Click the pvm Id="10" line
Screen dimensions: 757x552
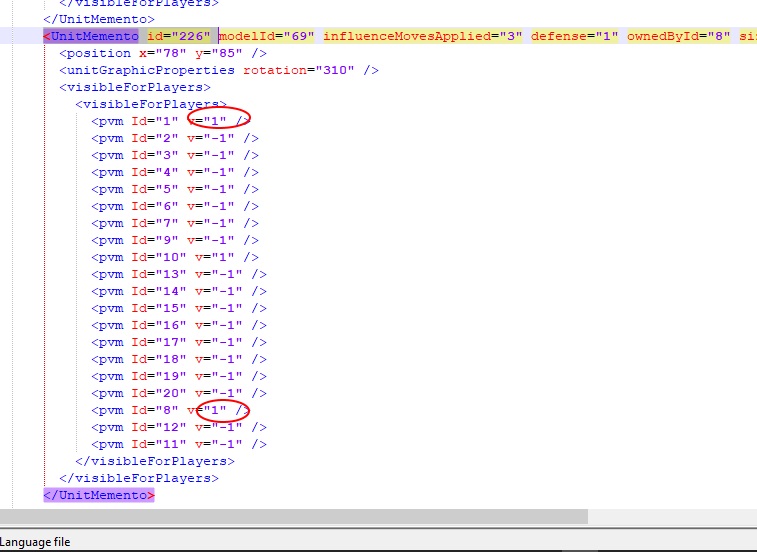tap(175, 257)
